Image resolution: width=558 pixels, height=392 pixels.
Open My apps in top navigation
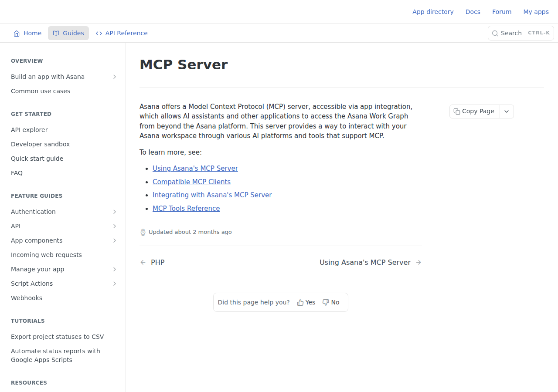pyautogui.click(x=536, y=12)
